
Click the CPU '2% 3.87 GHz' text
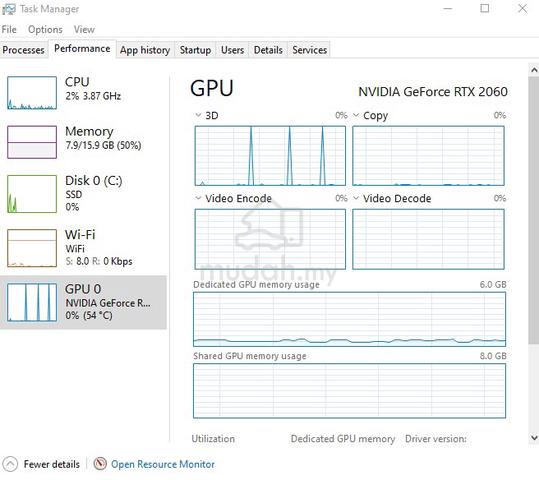(x=93, y=96)
